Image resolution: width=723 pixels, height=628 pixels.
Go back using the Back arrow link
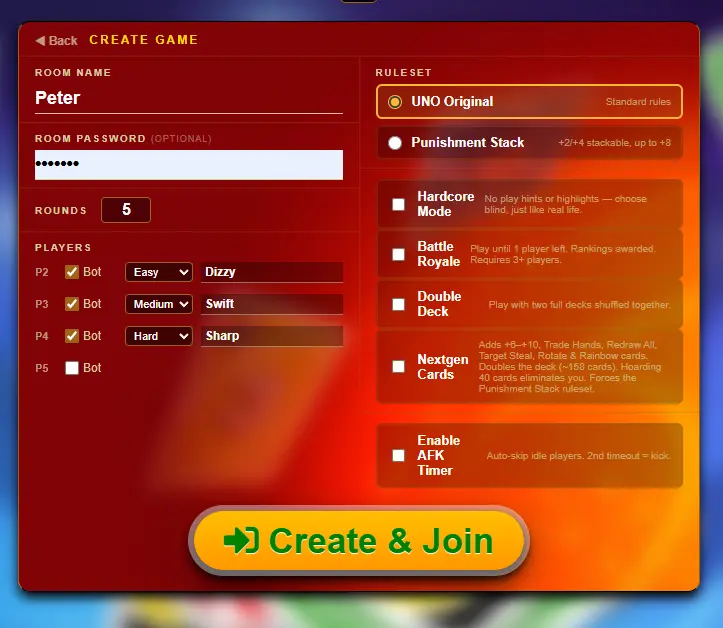pyautogui.click(x=56, y=41)
